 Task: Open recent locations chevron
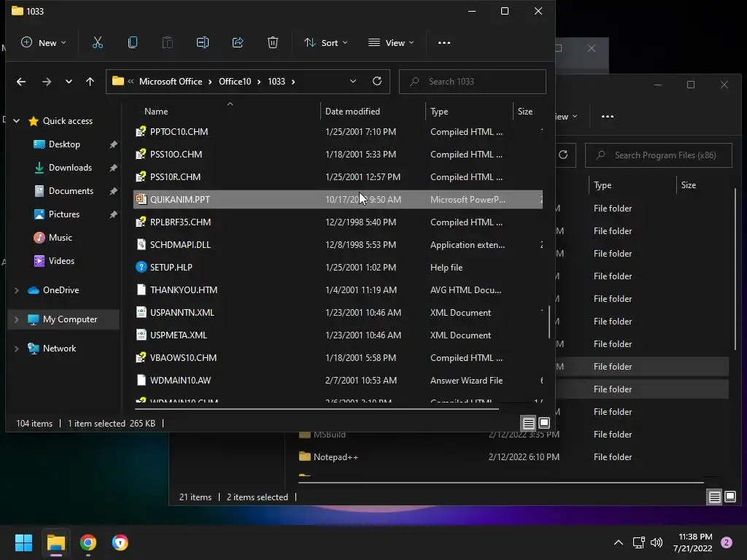pyautogui.click(x=69, y=82)
